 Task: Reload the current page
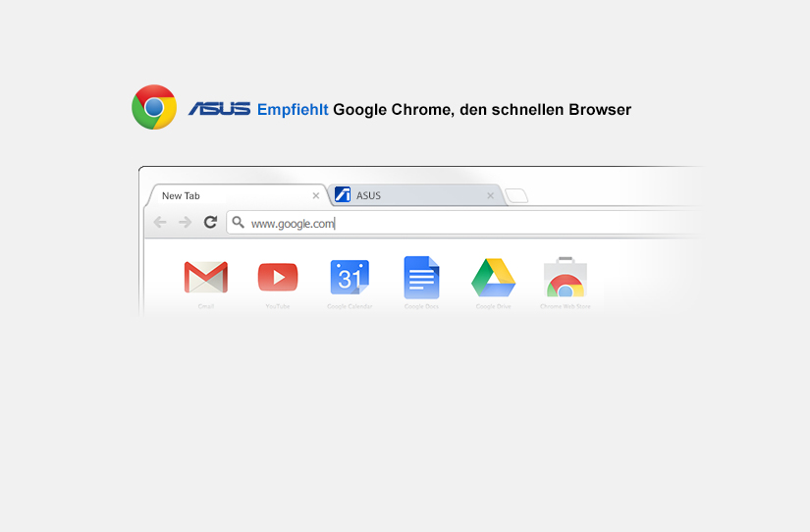210,222
